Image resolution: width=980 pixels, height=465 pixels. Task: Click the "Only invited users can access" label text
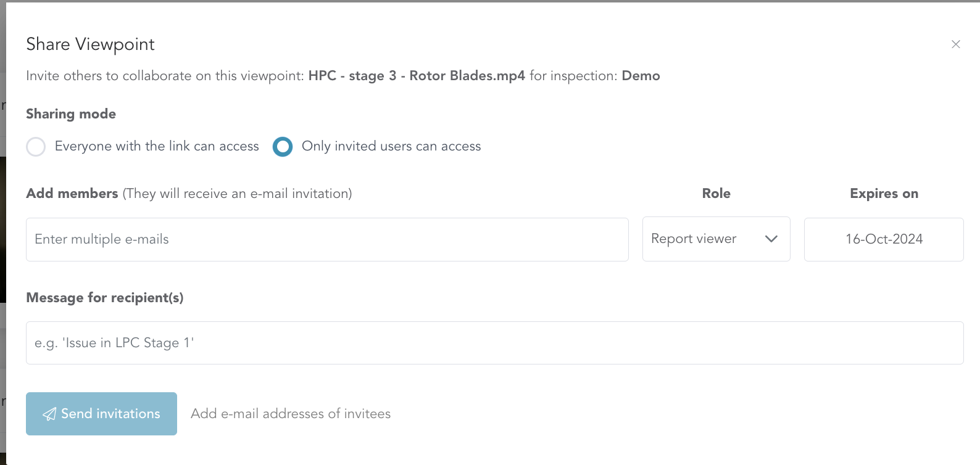391,146
